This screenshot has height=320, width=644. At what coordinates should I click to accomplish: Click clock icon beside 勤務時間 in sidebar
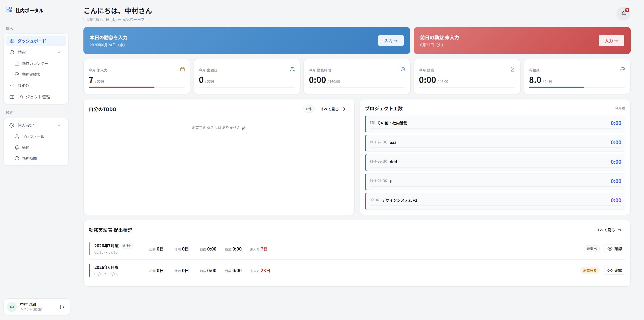[x=17, y=158]
